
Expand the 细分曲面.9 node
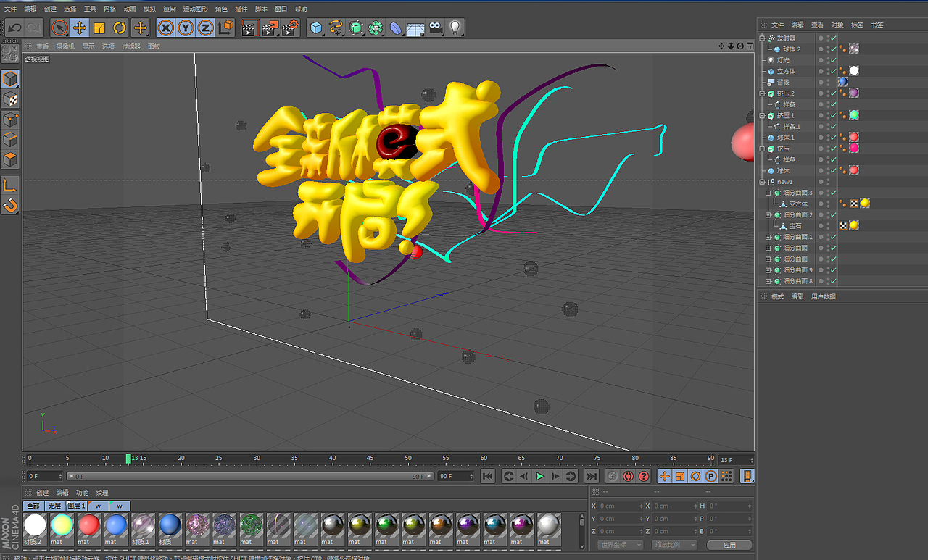click(768, 270)
